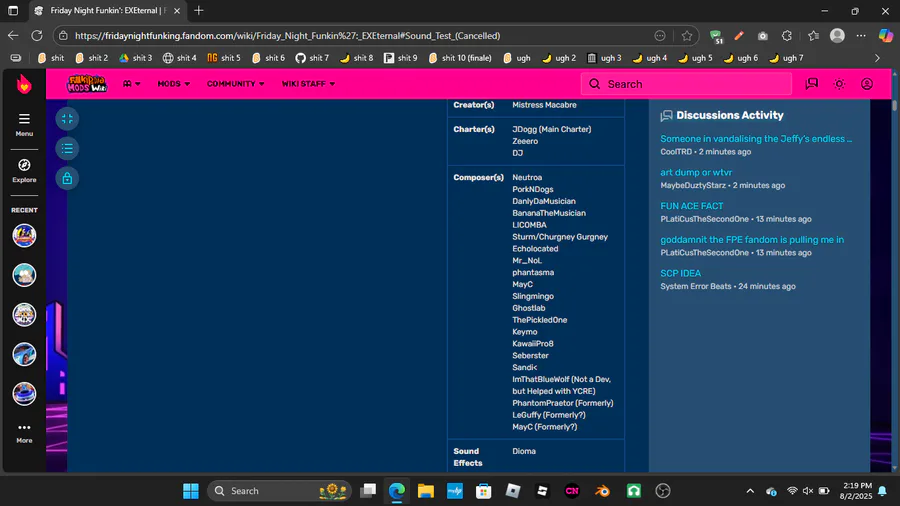Show hidden system tray icons
The image size is (900, 506).
[x=750, y=491]
